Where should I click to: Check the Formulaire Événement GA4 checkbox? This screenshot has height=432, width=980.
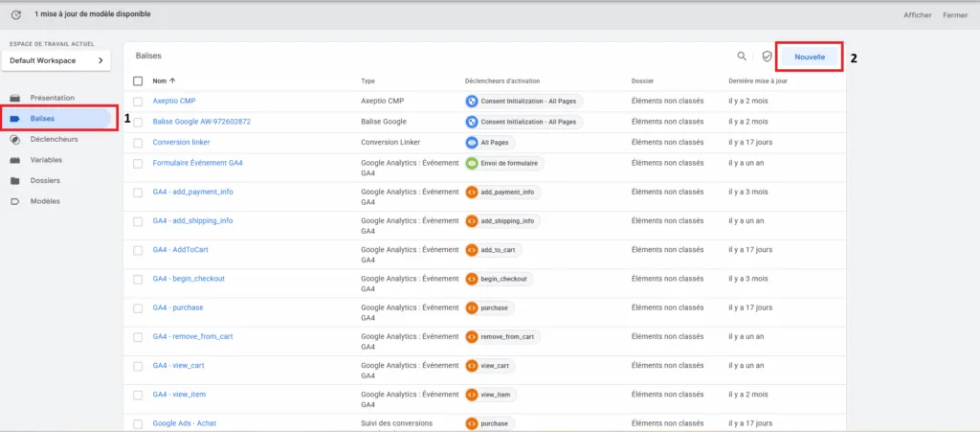138,163
